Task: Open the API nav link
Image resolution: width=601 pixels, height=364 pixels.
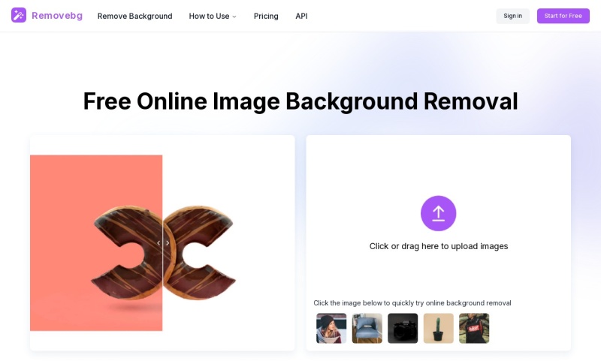Action: (x=301, y=16)
